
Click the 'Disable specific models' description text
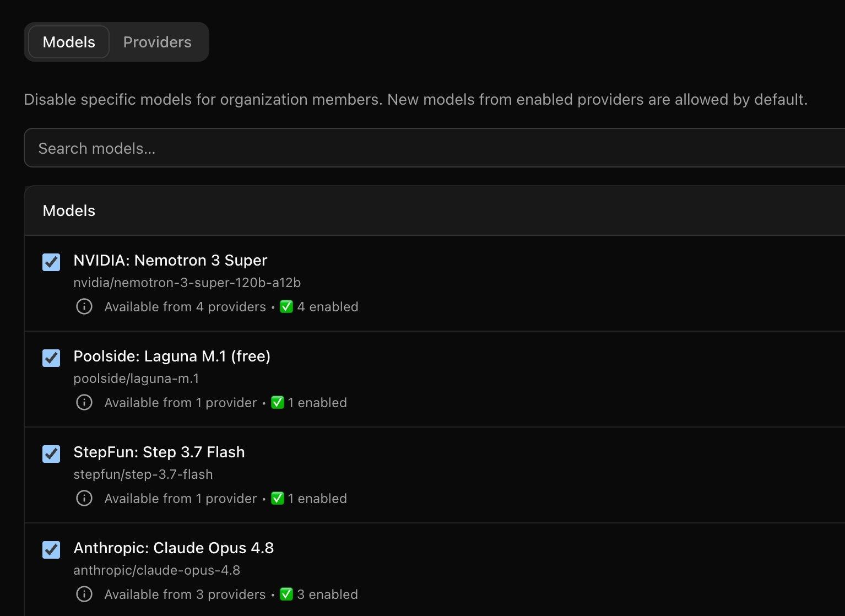416,99
